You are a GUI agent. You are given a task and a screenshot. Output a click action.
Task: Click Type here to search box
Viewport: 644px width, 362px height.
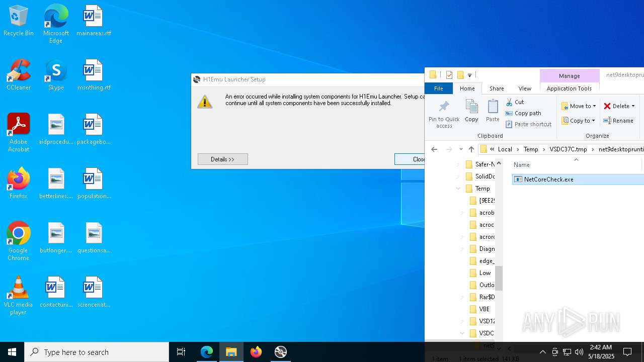(x=97, y=352)
